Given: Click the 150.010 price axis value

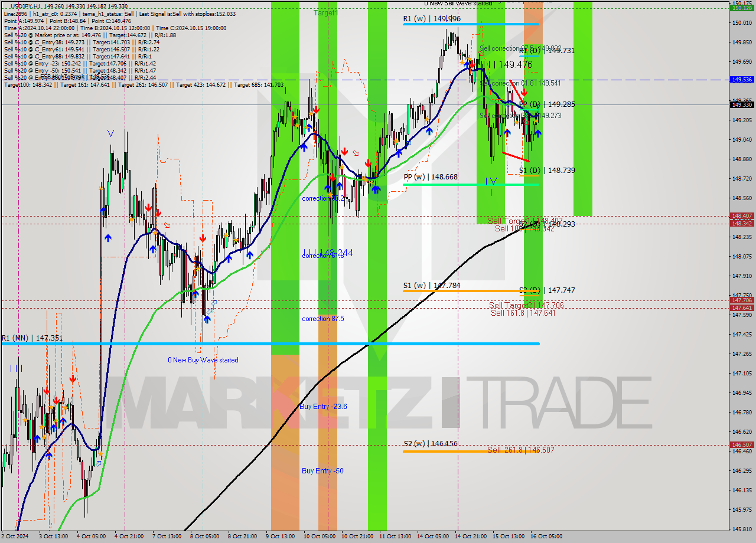Looking at the screenshot, I should 741,23.
